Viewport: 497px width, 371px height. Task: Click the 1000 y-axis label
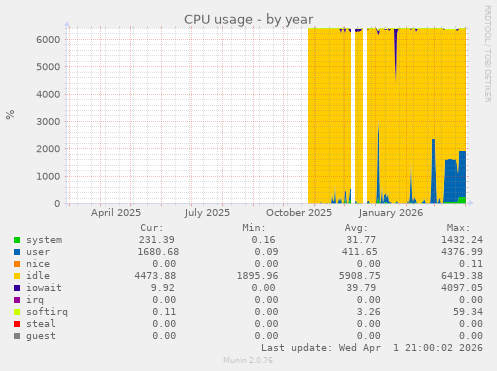point(48,176)
